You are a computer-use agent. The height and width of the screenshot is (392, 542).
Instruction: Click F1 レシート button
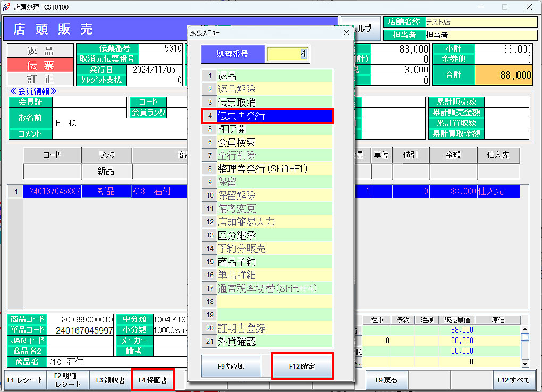[25, 380]
